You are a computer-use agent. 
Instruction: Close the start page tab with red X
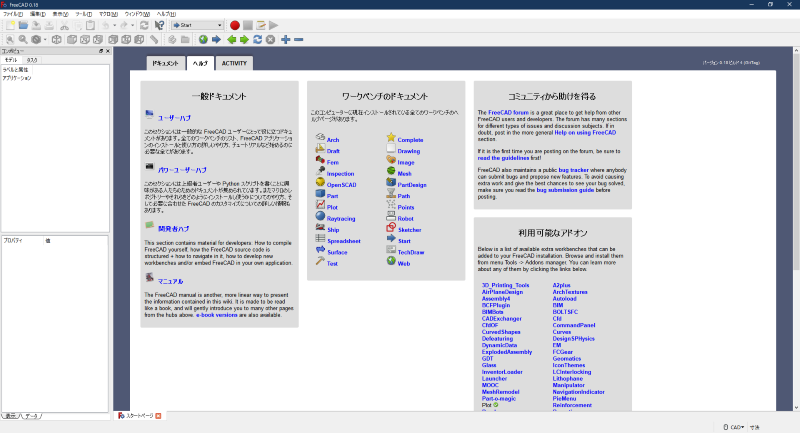(158, 416)
